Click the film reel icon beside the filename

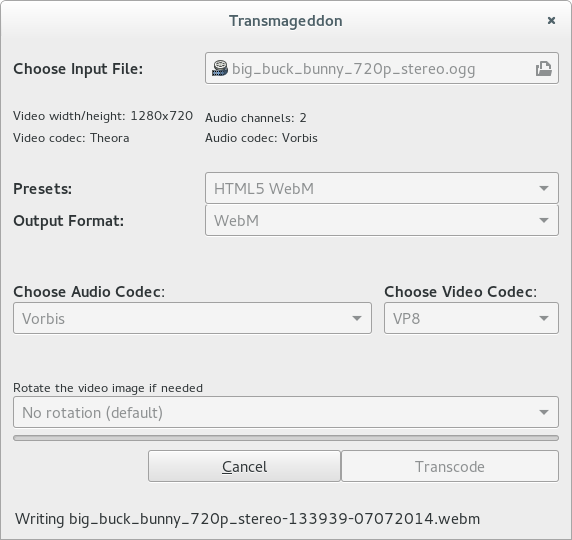click(220, 68)
